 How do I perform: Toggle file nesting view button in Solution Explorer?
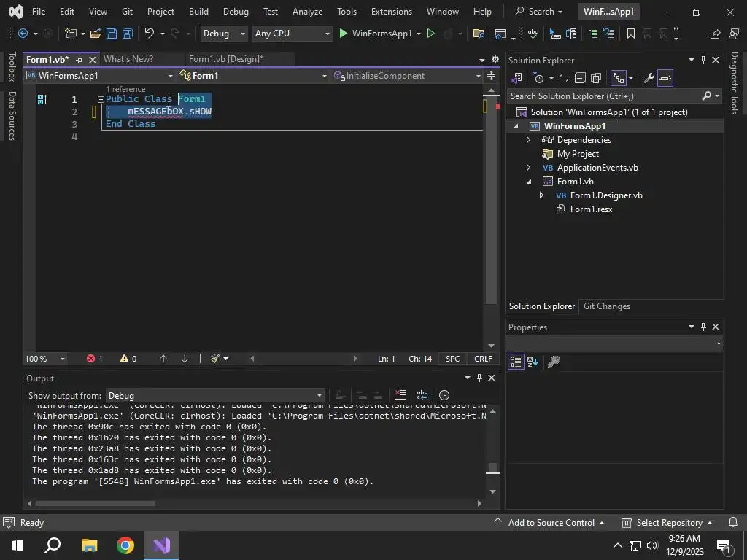619,78
